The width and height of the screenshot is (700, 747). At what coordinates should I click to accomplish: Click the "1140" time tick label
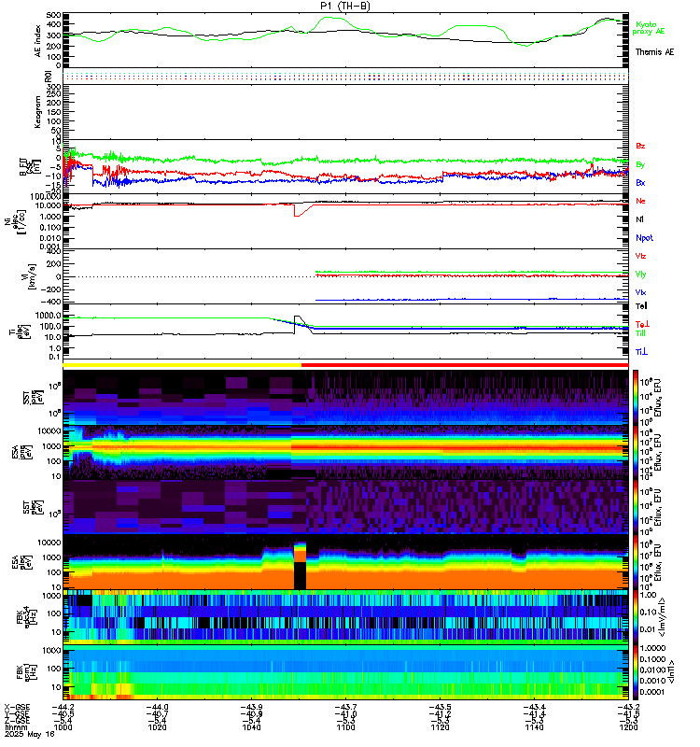(534, 727)
